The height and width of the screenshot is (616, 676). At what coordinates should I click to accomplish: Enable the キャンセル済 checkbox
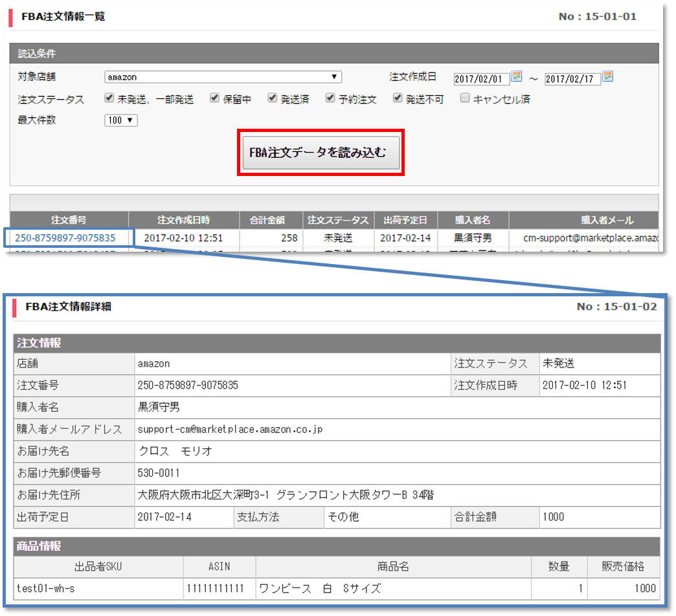[464, 98]
